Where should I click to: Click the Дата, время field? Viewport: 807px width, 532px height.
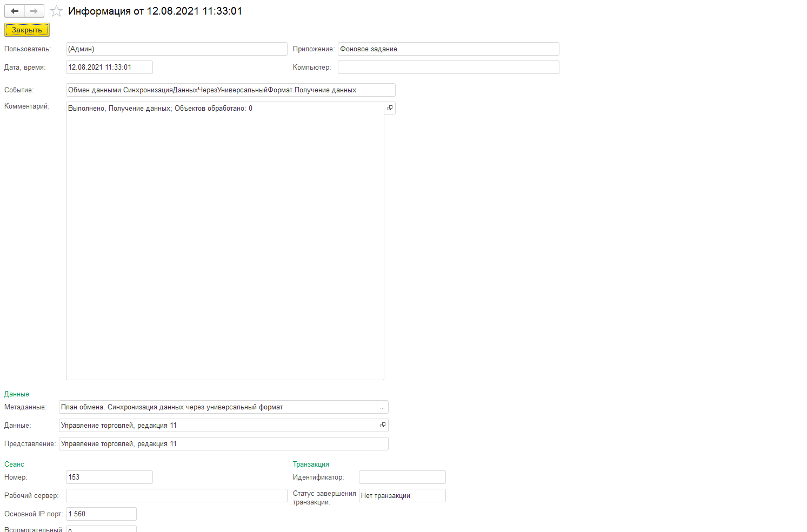[109, 68]
